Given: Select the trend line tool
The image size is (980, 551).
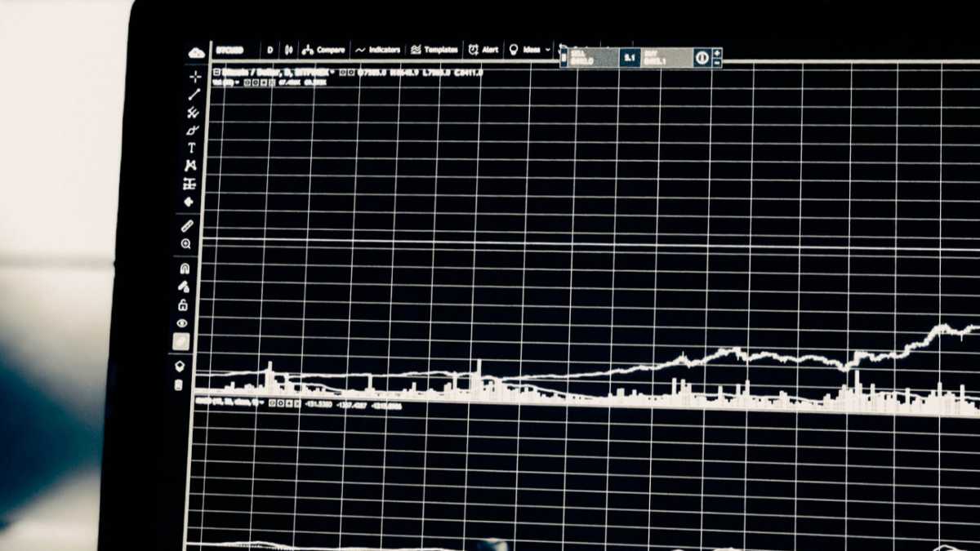Looking at the screenshot, I should [194, 95].
